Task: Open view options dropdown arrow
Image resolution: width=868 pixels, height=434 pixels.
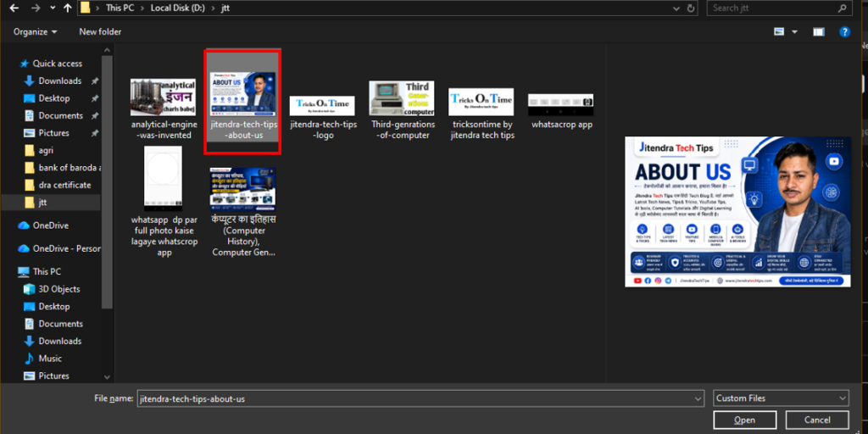Action: tap(795, 32)
